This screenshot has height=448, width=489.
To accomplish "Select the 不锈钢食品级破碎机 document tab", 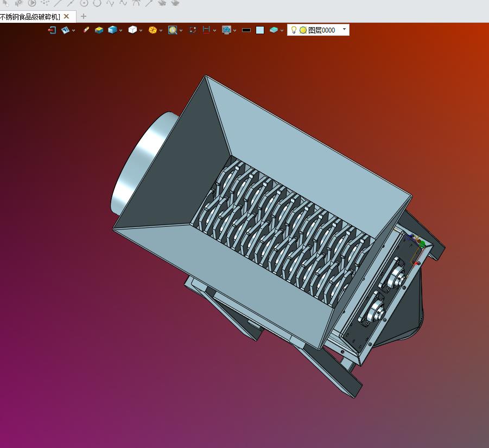I will click(x=30, y=16).
